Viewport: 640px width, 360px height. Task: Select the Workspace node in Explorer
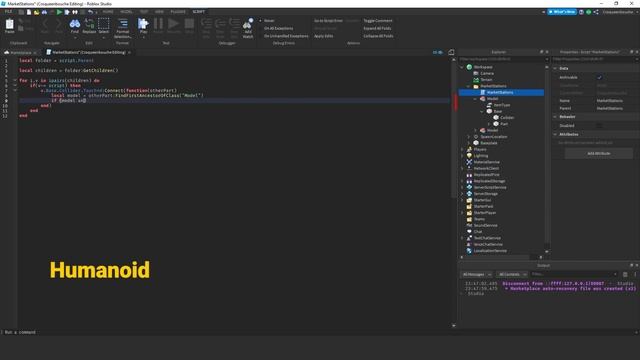(x=483, y=67)
